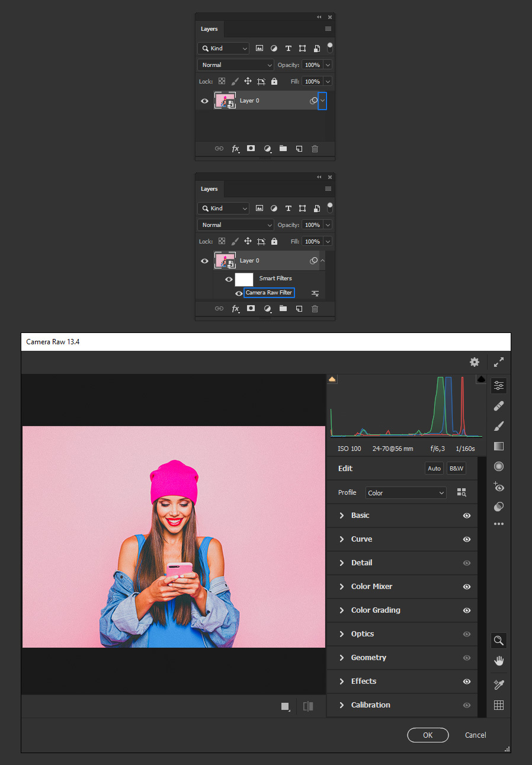Expand the Color Grading section
Image resolution: width=532 pixels, height=765 pixels.
(342, 610)
